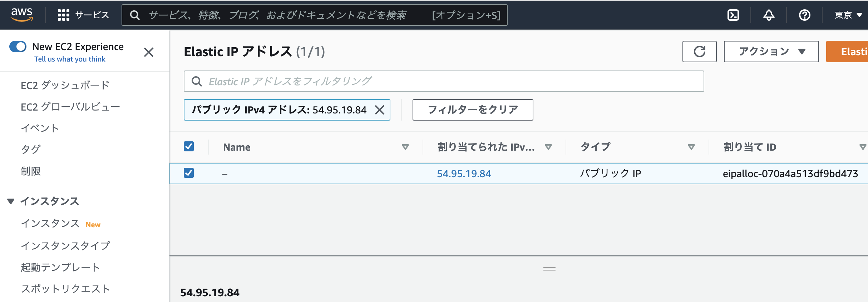
Task: Open 起動テンプレート in the sidebar
Action: click(x=60, y=267)
